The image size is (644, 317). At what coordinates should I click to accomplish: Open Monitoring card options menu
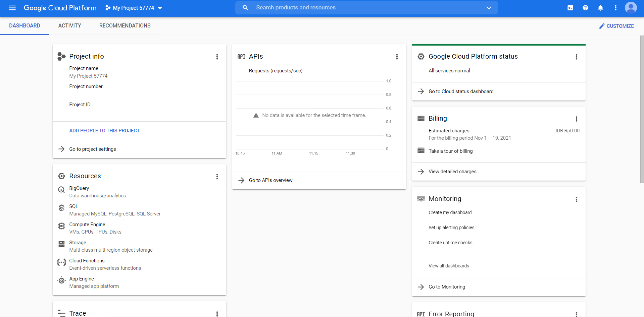click(577, 199)
